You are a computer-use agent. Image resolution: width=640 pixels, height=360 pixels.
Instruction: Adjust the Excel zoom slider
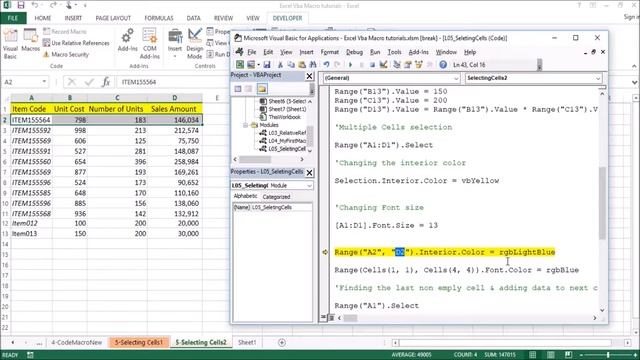click(608, 355)
